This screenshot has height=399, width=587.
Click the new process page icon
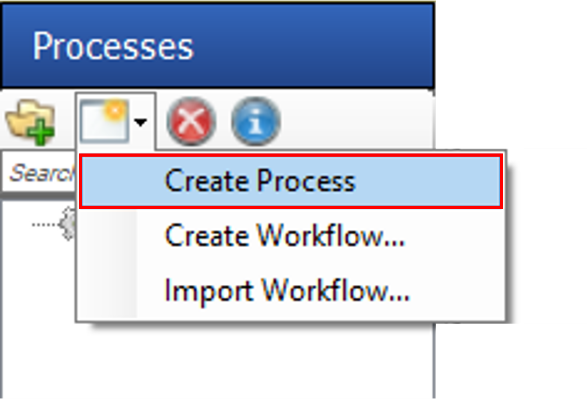click(104, 121)
